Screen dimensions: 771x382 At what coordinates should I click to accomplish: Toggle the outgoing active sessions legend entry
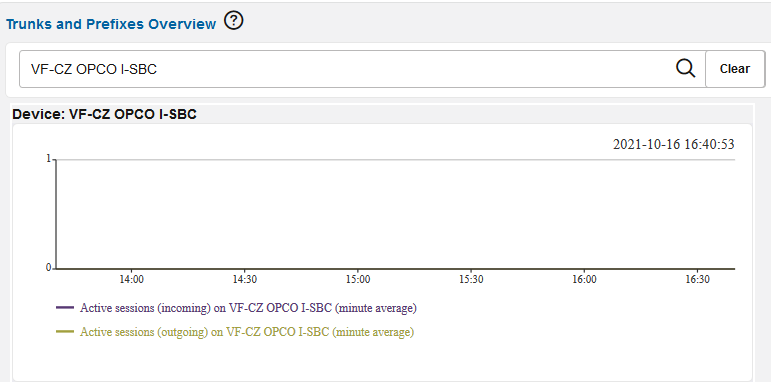(247, 332)
